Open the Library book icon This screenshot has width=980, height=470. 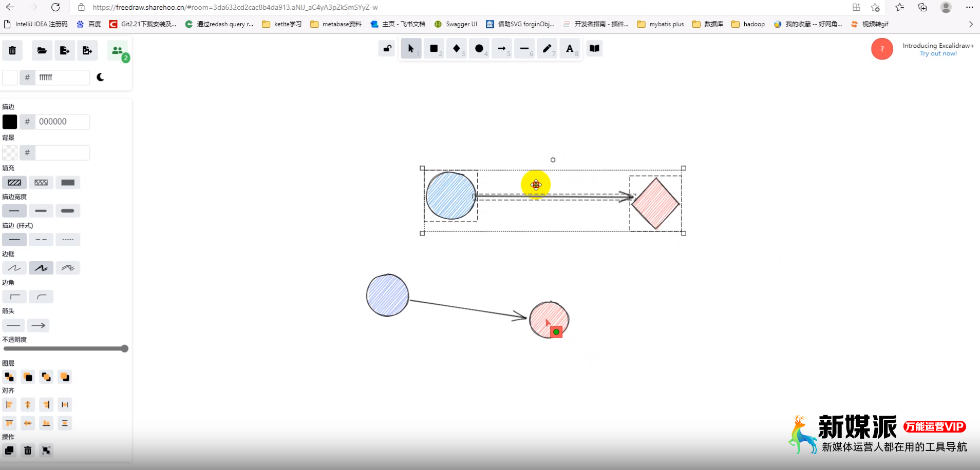(594, 48)
